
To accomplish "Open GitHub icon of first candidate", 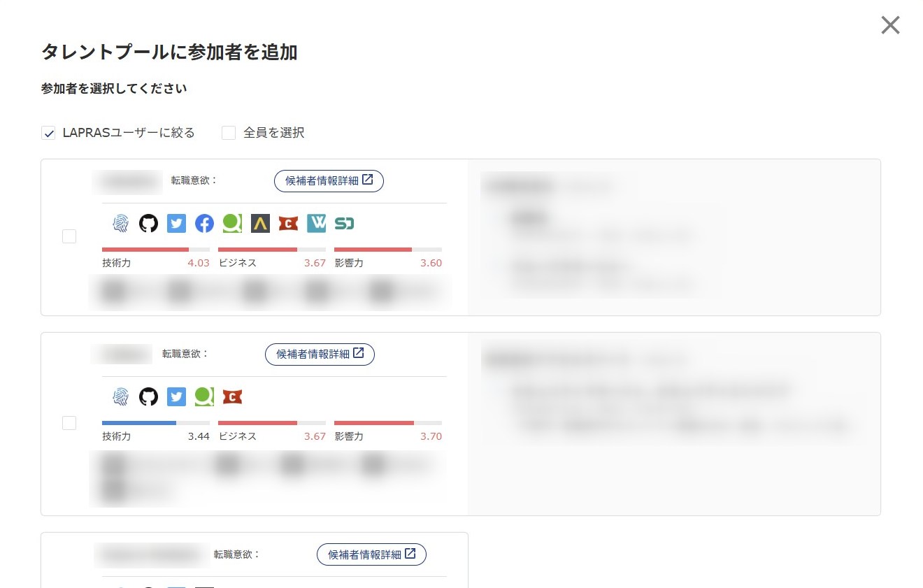I will [148, 224].
